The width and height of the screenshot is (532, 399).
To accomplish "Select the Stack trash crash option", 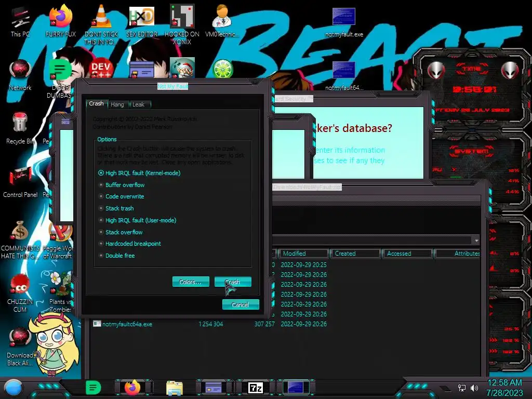I will [x=116, y=208].
